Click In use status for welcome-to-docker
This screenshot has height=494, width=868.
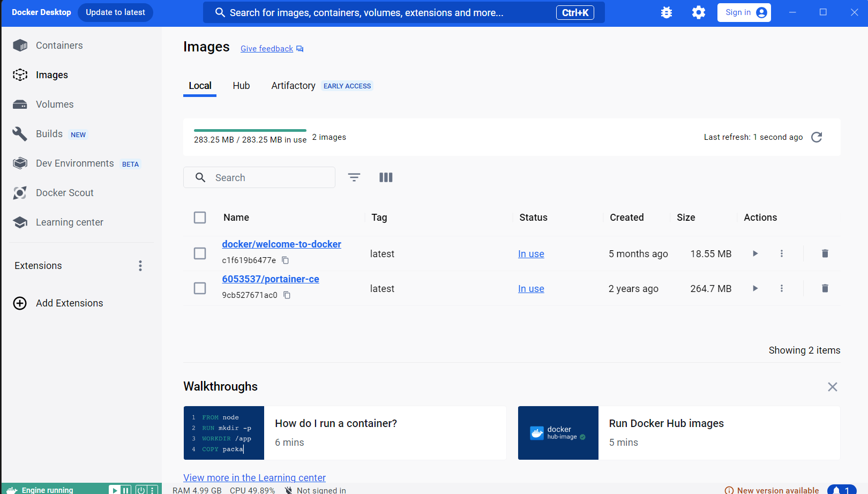tap(531, 254)
